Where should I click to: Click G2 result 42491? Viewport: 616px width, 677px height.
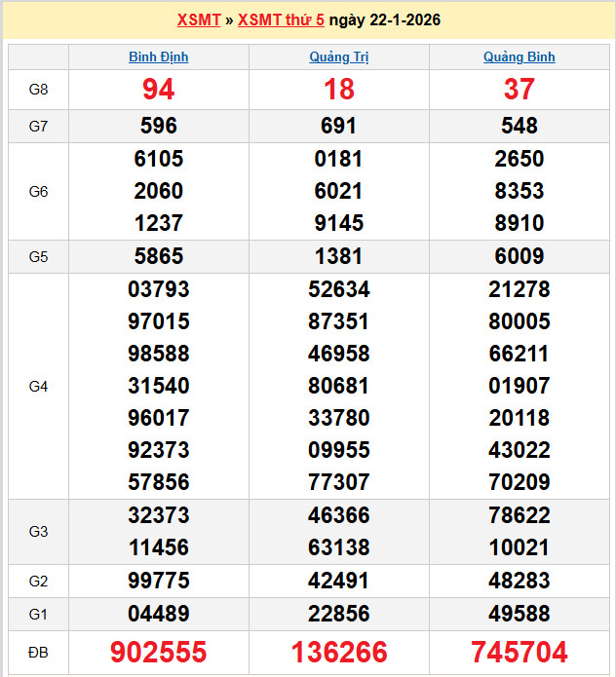tap(339, 581)
